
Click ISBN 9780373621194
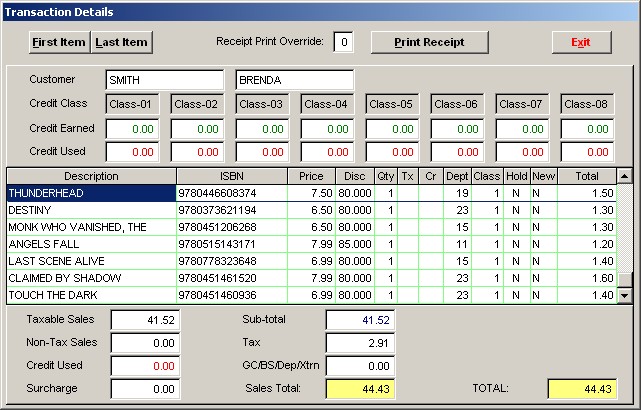[x=232, y=210]
